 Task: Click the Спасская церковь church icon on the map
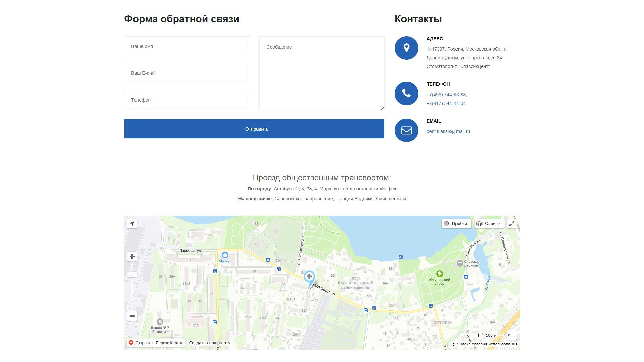click(460, 262)
